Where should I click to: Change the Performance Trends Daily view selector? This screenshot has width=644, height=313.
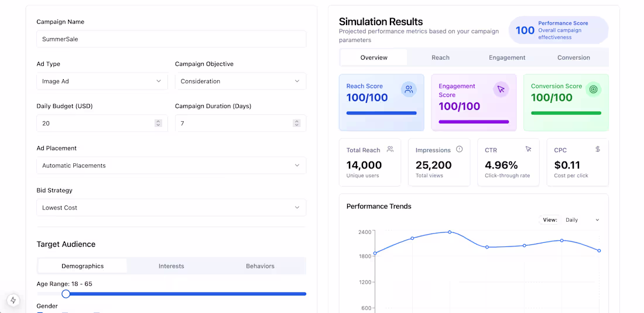point(582,220)
